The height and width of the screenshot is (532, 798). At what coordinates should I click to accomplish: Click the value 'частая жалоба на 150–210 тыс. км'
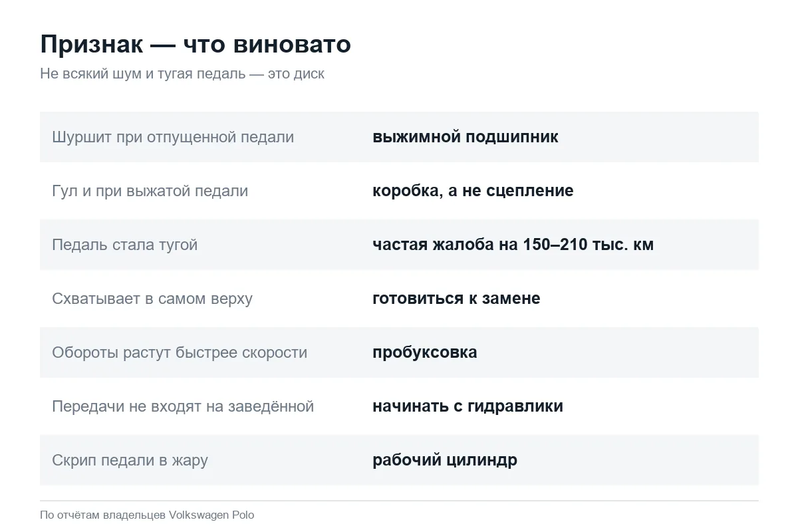513,245
